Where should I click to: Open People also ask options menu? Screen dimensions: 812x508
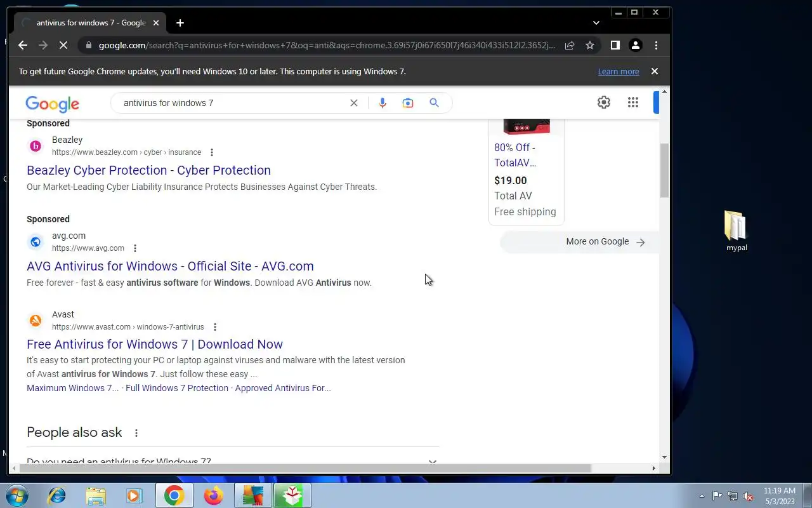[x=136, y=433]
